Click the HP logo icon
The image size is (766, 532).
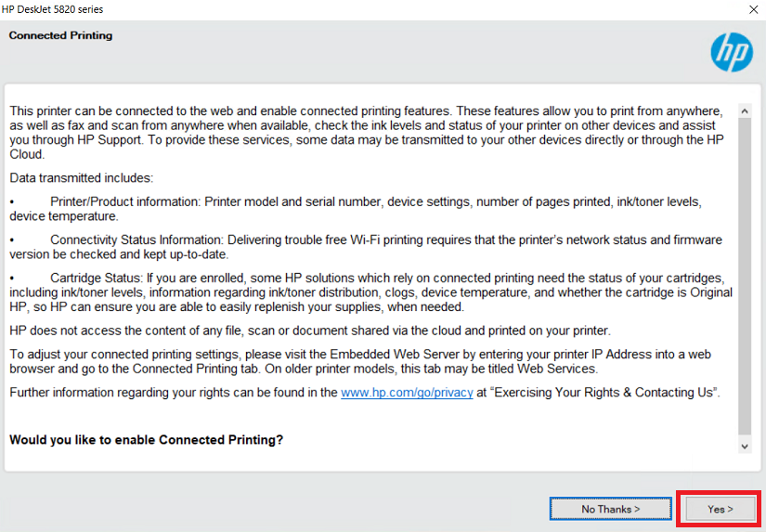tap(732, 52)
